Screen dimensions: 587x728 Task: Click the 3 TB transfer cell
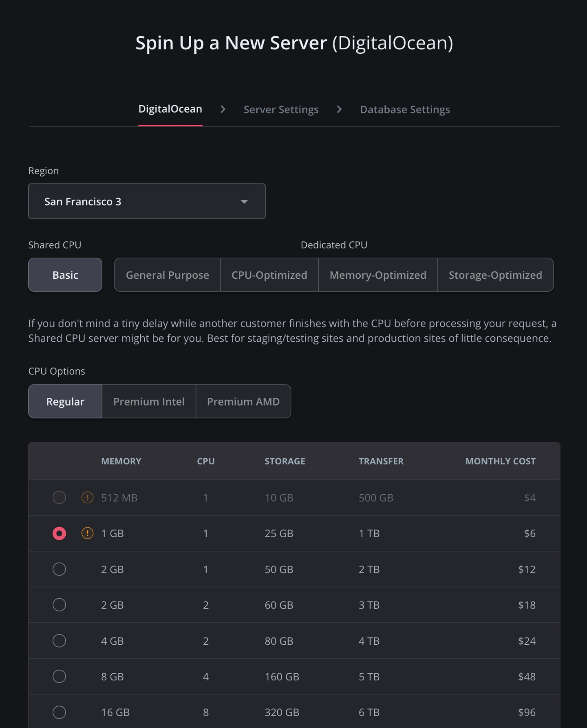369,605
